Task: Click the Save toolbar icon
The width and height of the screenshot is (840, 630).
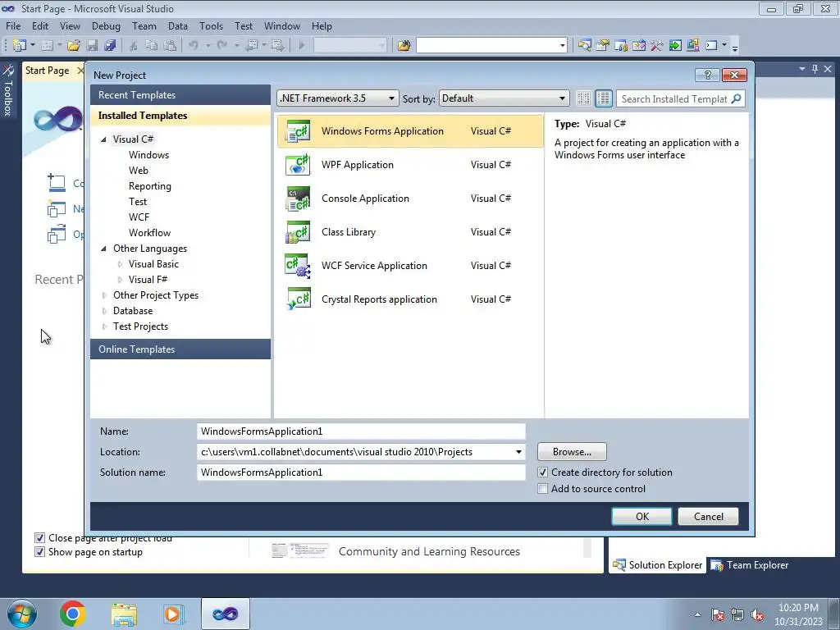Action: tap(92, 46)
